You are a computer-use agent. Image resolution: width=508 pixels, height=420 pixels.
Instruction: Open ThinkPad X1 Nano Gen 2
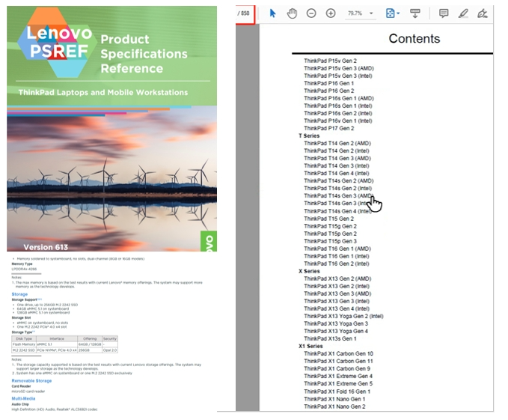click(x=334, y=407)
